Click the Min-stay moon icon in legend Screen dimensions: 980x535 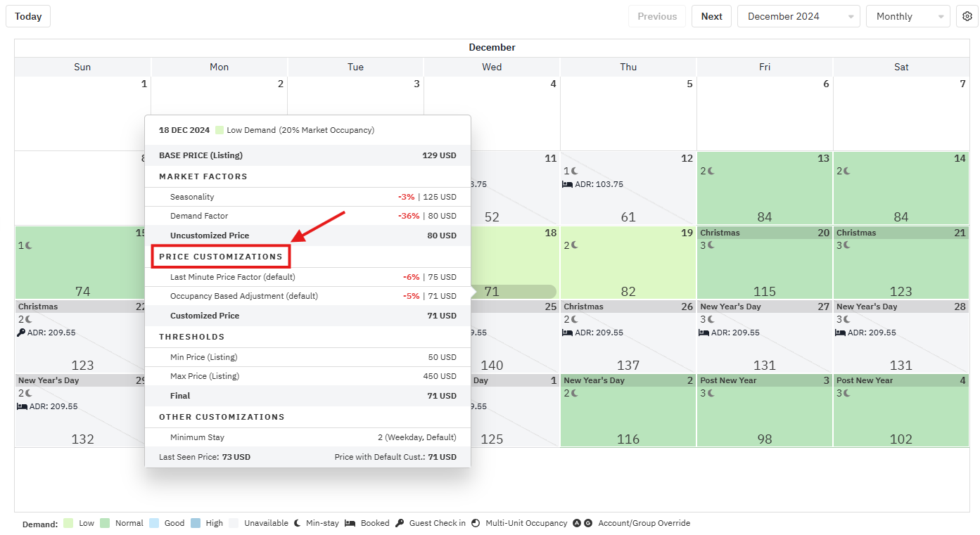(x=297, y=523)
